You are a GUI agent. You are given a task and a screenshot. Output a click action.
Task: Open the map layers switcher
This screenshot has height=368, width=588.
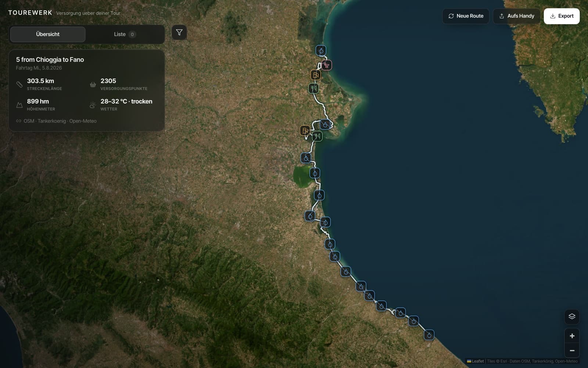572,316
